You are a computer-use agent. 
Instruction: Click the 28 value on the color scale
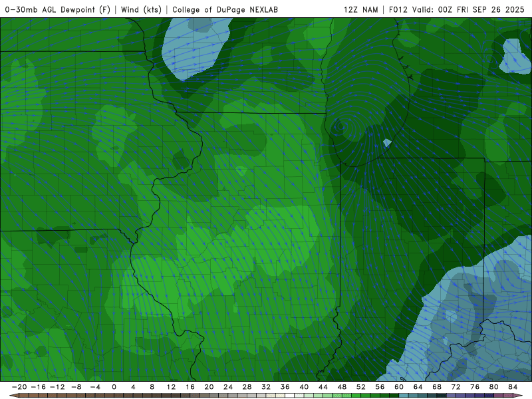pos(247,387)
